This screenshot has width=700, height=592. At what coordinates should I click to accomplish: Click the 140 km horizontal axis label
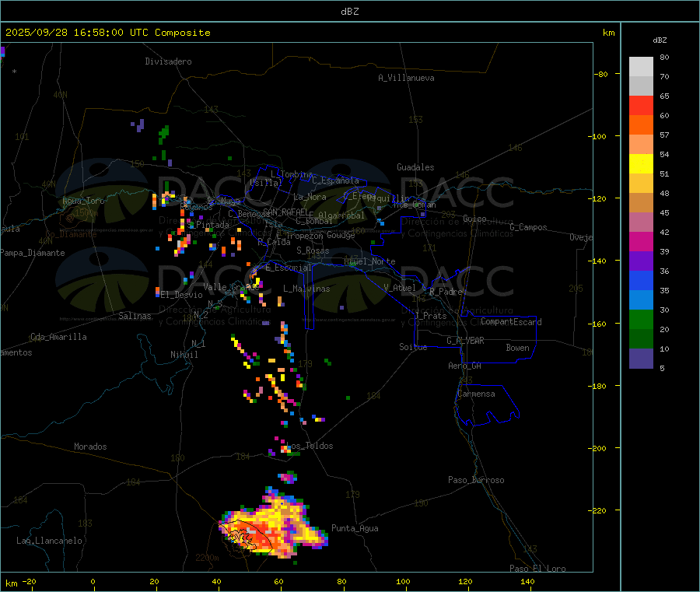[527, 581]
